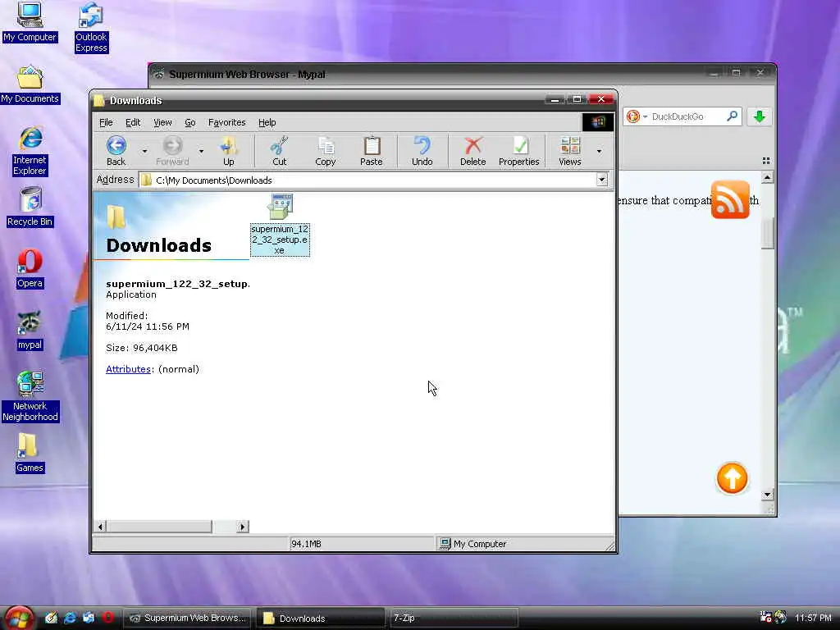The height and width of the screenshot is (630, 840).
Task: Go Up one folder level
Action: pyautogui.click(x=229, y=151)
